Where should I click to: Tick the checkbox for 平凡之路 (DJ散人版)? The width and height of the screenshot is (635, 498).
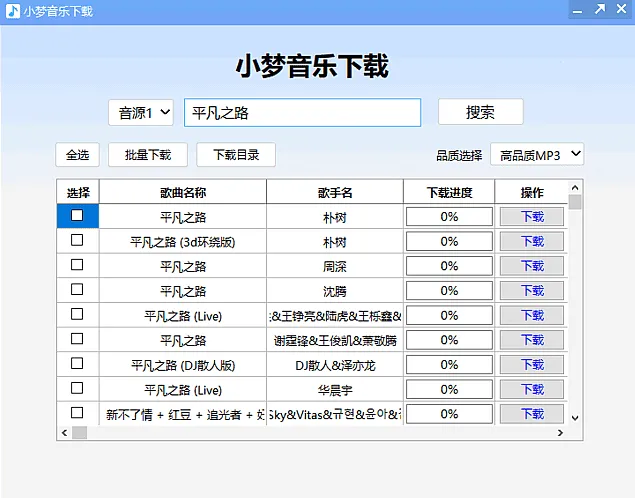(77, 364)
